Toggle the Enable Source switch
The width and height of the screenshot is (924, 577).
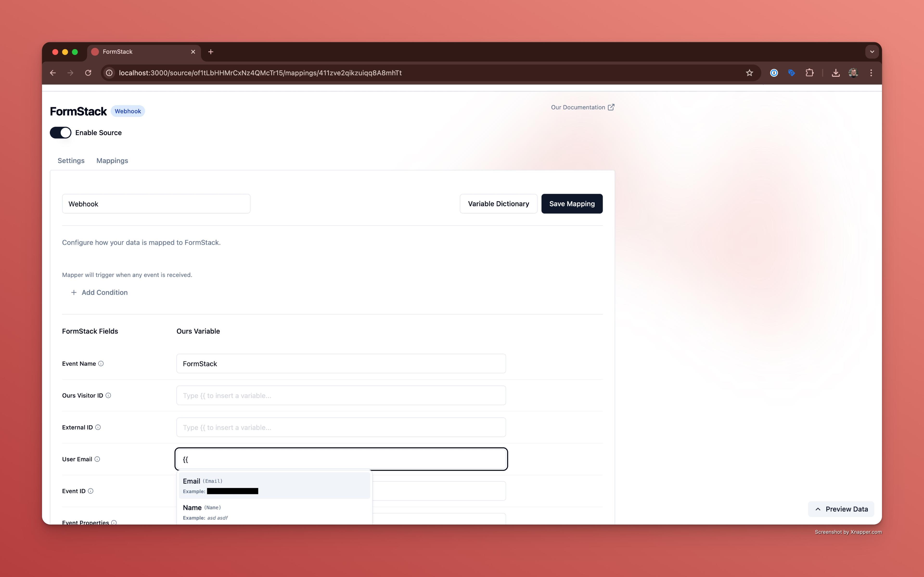61,133
